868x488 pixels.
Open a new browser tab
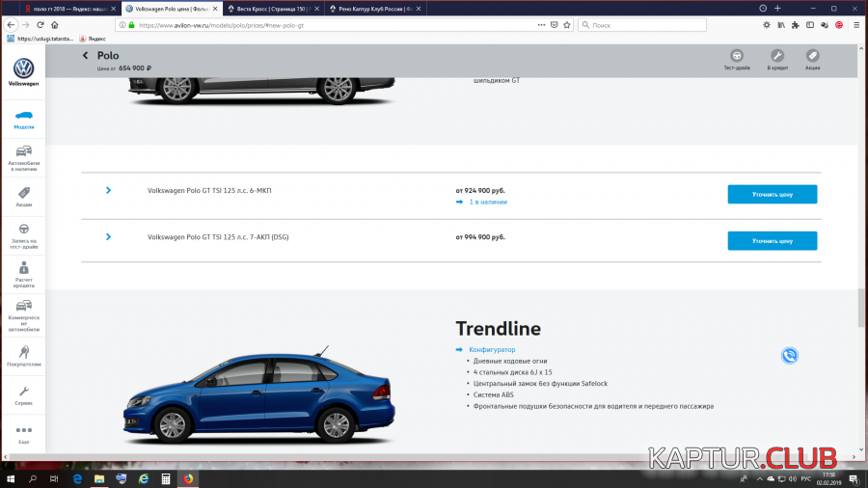(x=777, y=9)
